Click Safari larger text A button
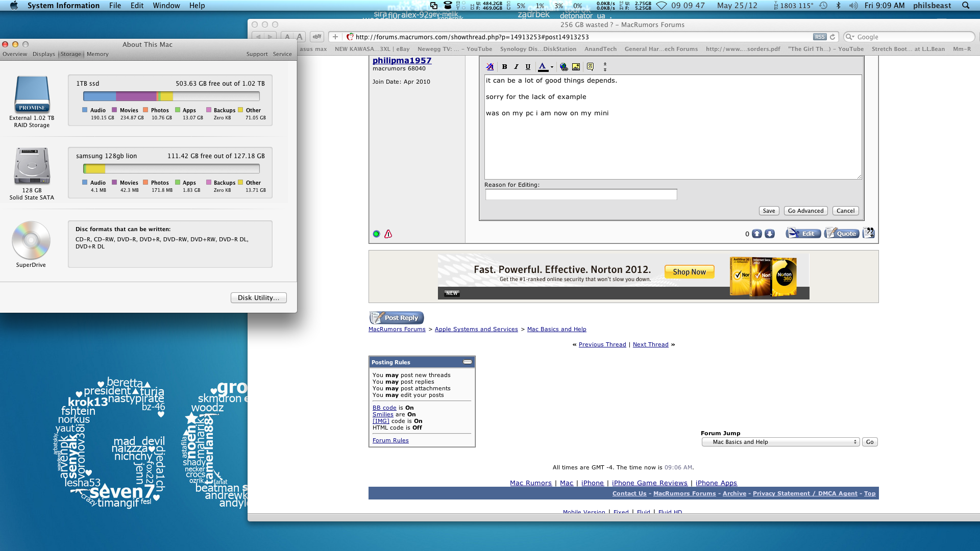 pos(300,37)
